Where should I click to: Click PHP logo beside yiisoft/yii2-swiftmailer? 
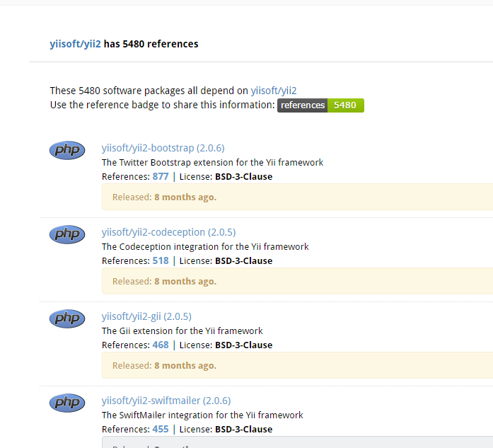(67, 403)
